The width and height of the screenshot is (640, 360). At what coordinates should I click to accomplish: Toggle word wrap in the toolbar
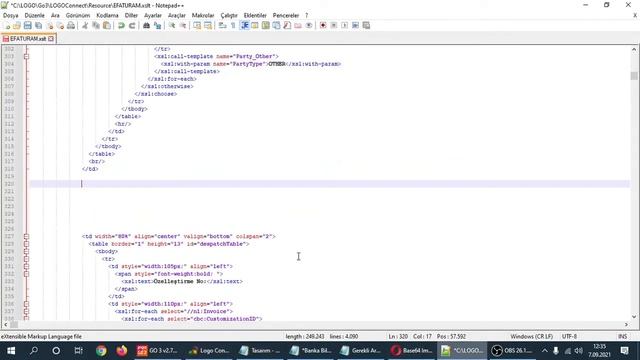222,26
